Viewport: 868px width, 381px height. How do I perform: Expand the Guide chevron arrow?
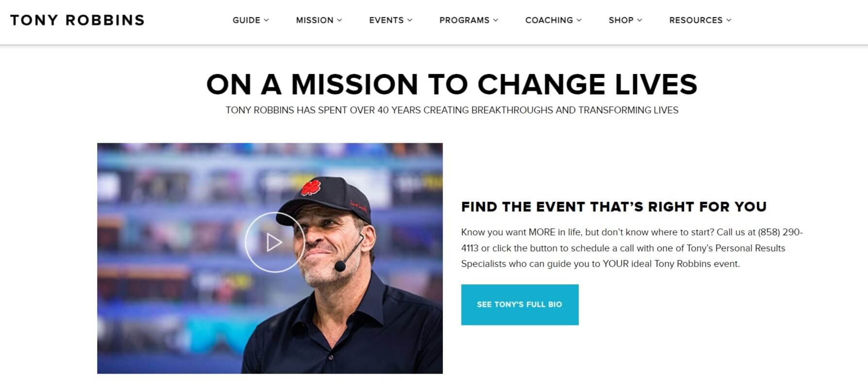[x=266, y=20]
